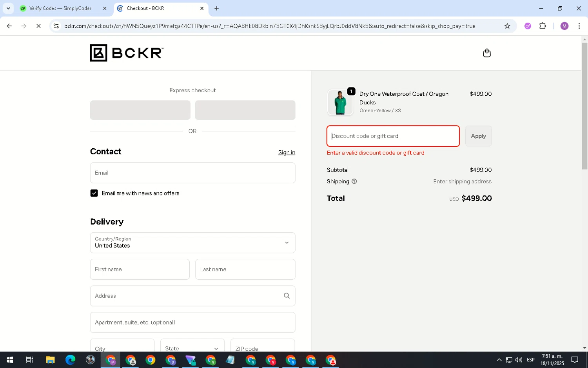Open the purple padlock app on taskbar

click(x=191, y=360)
